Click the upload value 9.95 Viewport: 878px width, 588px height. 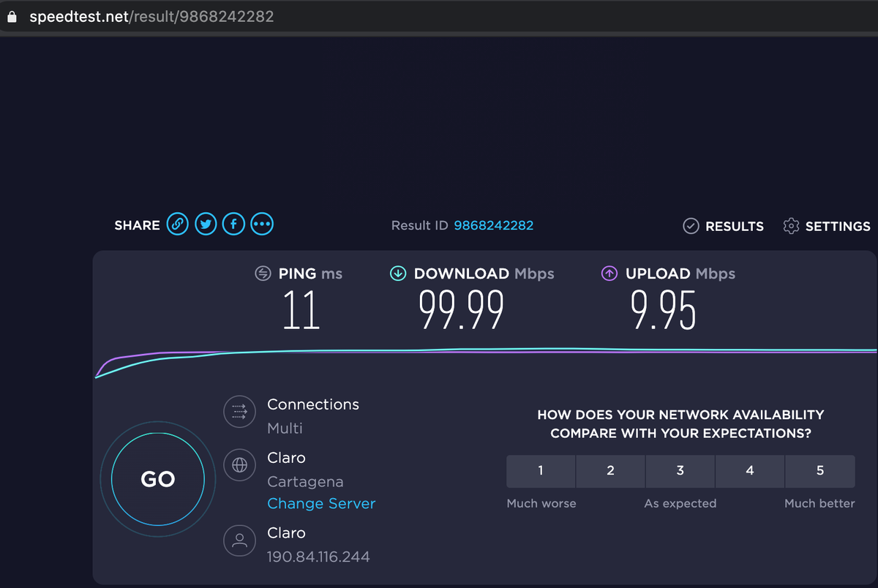click(664, 309)
